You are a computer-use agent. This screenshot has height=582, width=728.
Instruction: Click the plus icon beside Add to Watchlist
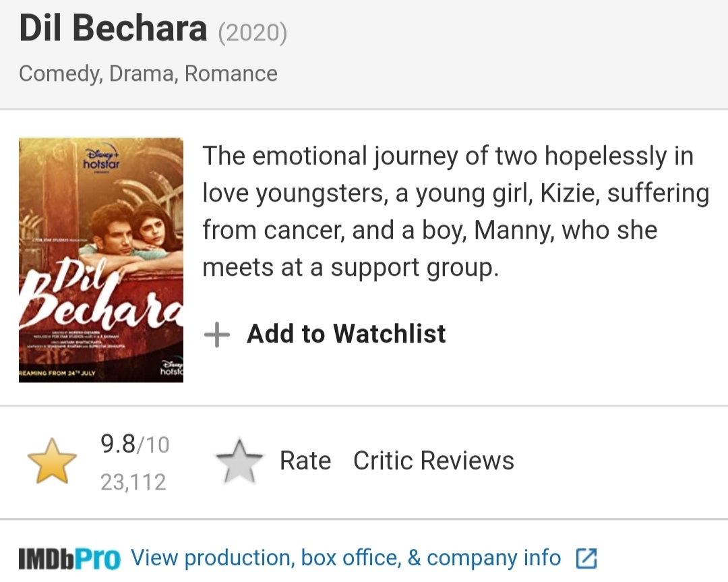217,334
